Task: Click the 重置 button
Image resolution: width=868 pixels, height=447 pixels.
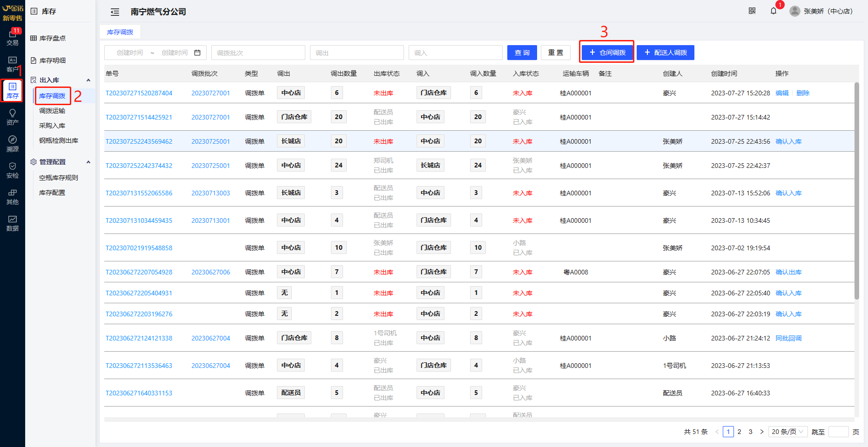Action: (x=556, y=53)
